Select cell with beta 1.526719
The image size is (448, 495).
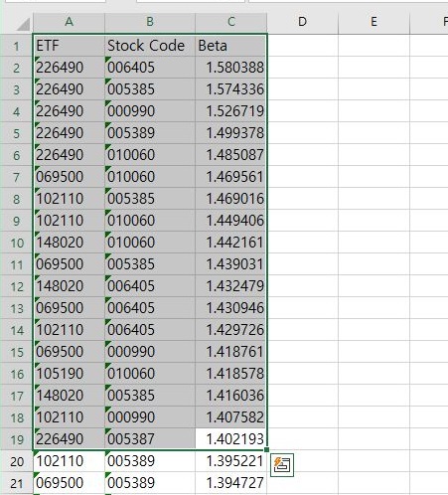(x=231, y=111)
